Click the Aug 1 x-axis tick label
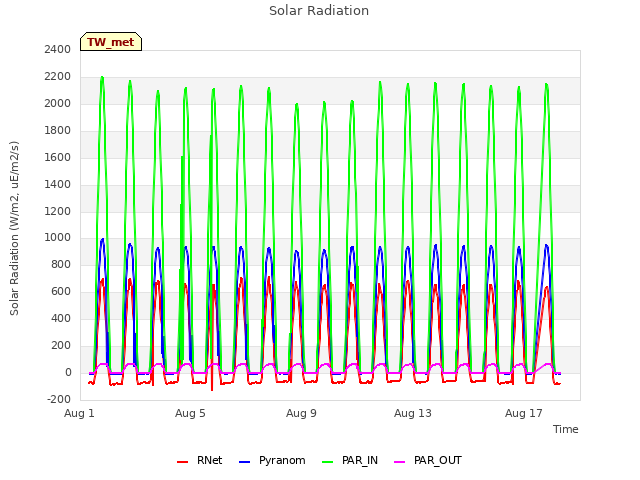This screenshot has height=480, width=640. point(79,413)
